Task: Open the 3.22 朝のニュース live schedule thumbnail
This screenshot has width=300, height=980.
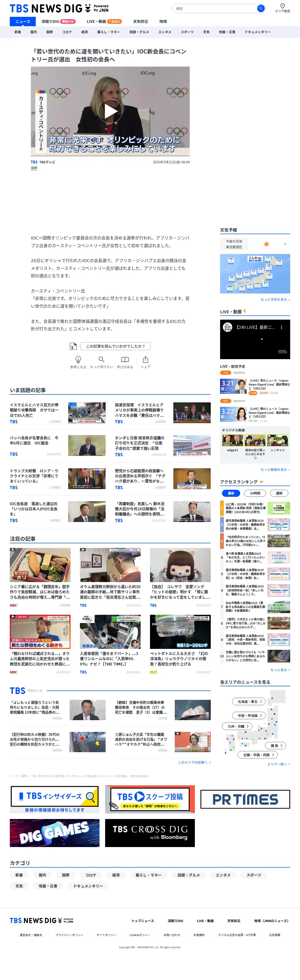Action: [233, 414]
